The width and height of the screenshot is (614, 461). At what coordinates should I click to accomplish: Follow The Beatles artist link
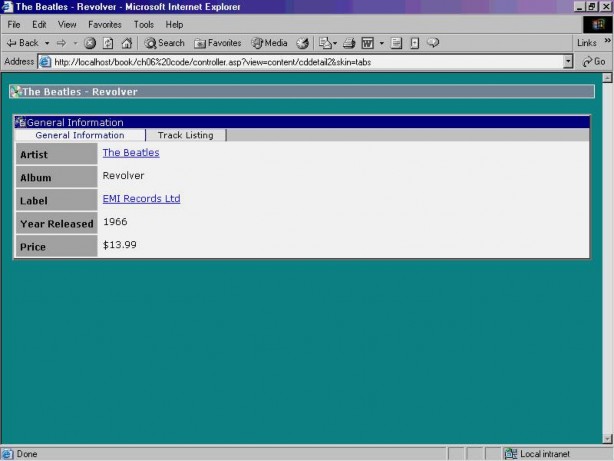pos(131,153)
